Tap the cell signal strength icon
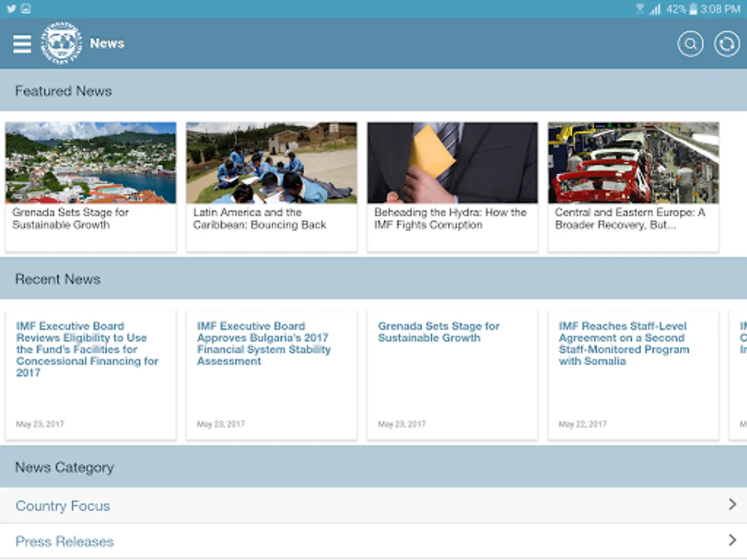Viewport: 747px width, 560px height. [x=655, y=9]
